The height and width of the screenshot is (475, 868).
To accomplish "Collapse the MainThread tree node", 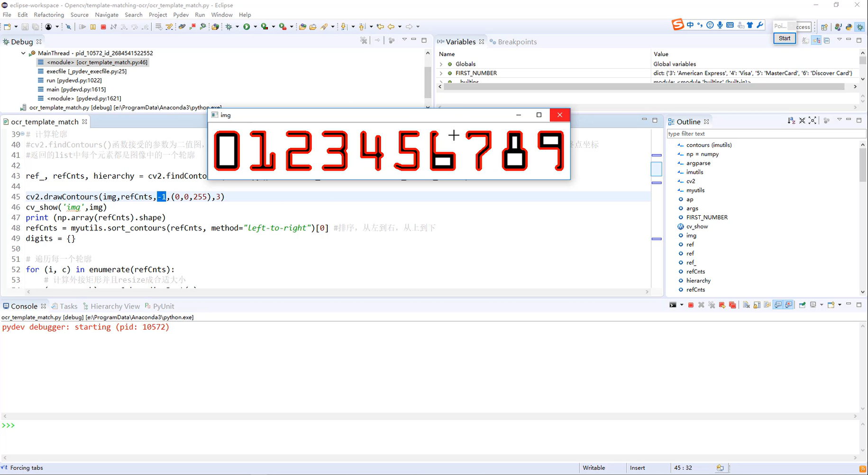I will pyautogui.click(x=23, y=53).
